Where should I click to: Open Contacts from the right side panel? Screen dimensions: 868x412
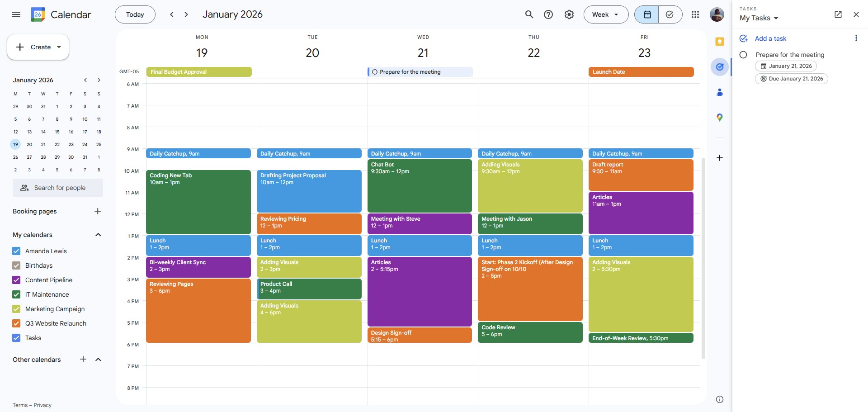(x=719, y=92)
